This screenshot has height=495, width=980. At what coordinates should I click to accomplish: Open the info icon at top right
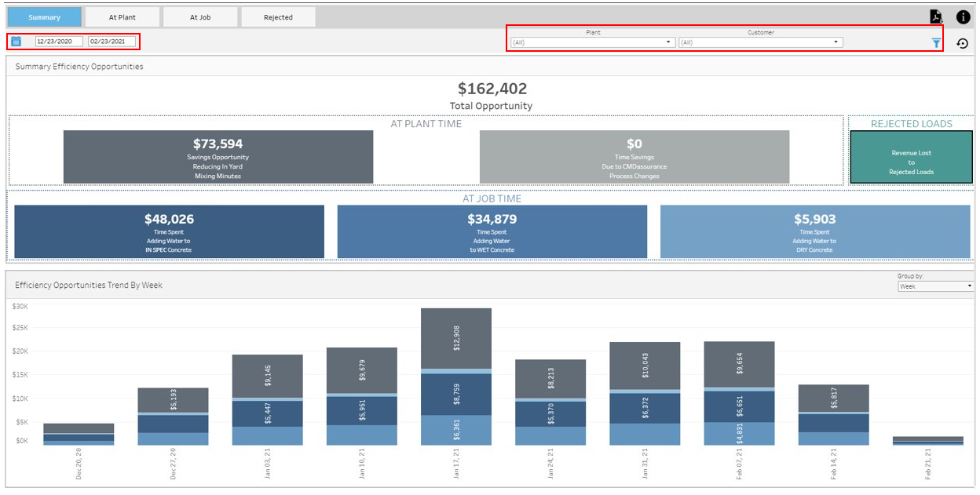point(963,16)
